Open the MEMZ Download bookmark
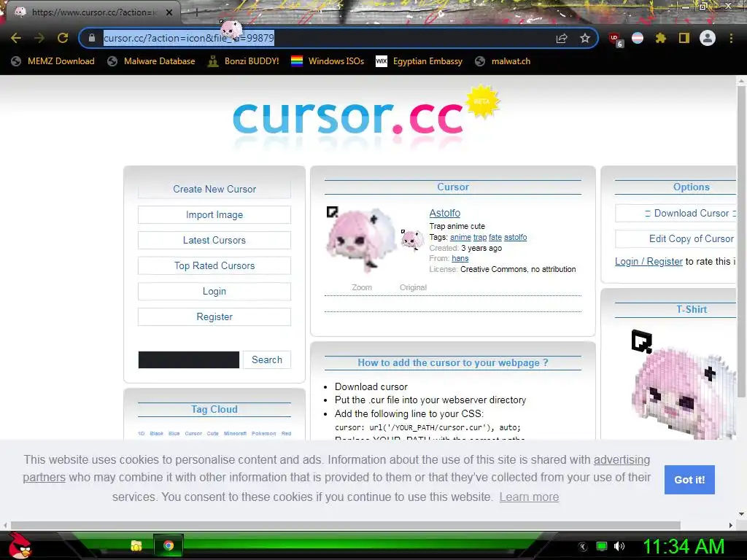 53,61
